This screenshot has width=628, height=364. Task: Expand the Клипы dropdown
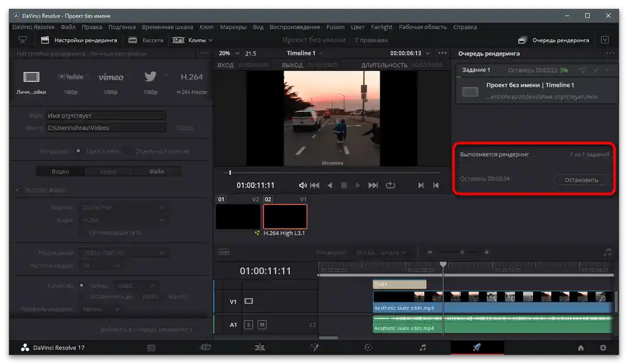point(192,40)
